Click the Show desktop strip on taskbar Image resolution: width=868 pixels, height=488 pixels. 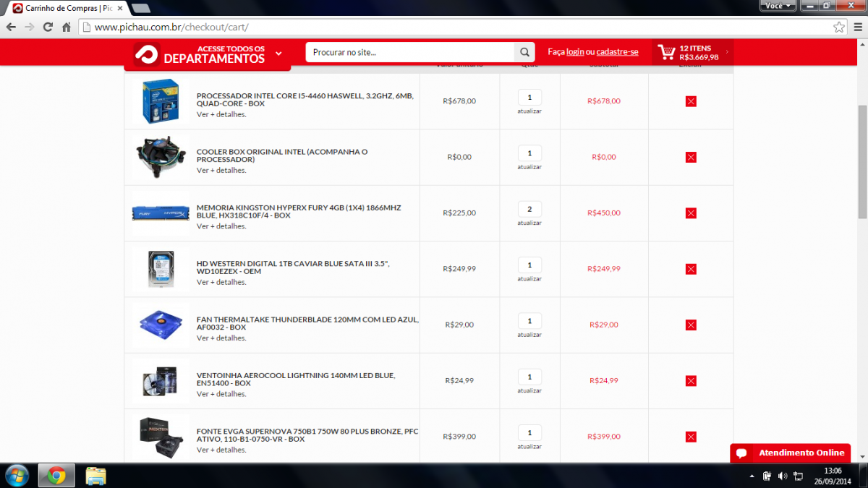pyautogui.click(x=863, y=476)
